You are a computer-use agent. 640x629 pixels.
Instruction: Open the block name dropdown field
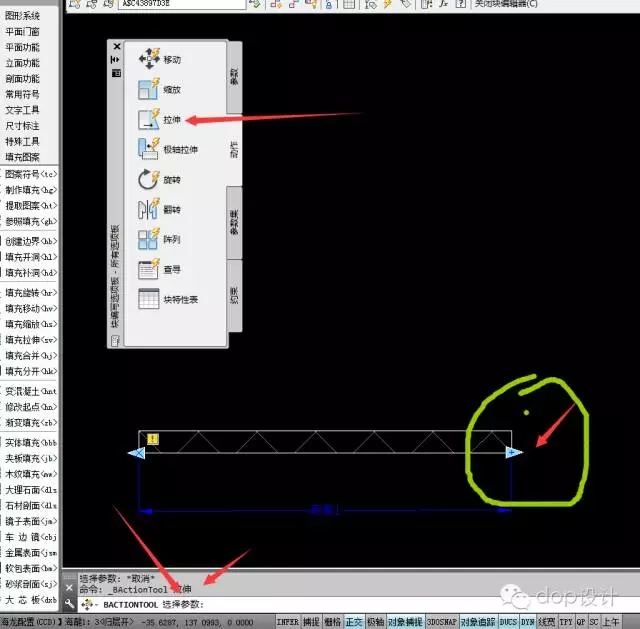point(180,4)
